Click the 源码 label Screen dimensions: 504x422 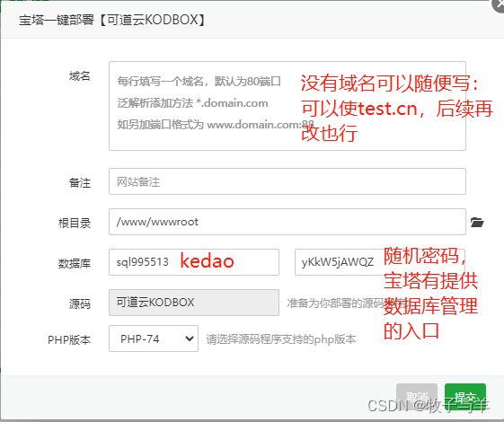pyautogui.click(x=79, y=303)
